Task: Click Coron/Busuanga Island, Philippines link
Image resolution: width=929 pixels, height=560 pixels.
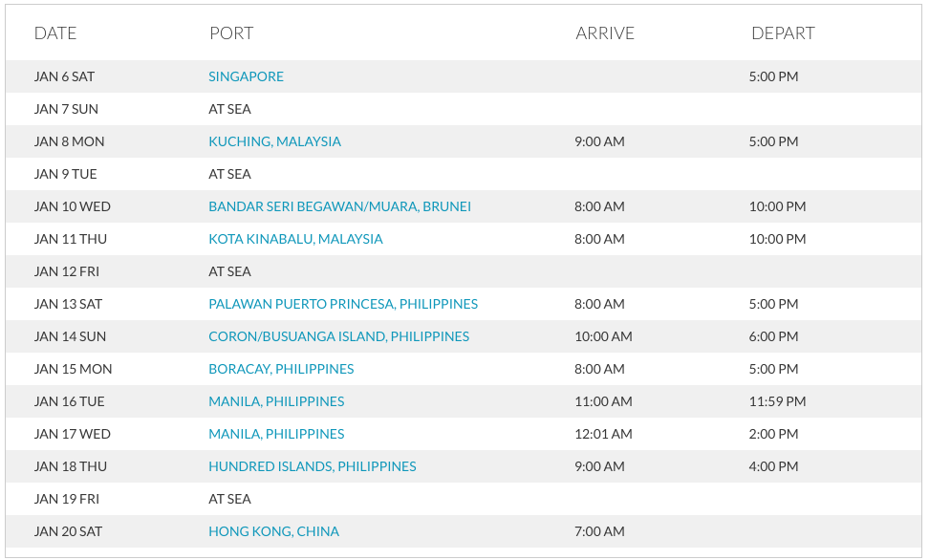Action: point(338,336)
